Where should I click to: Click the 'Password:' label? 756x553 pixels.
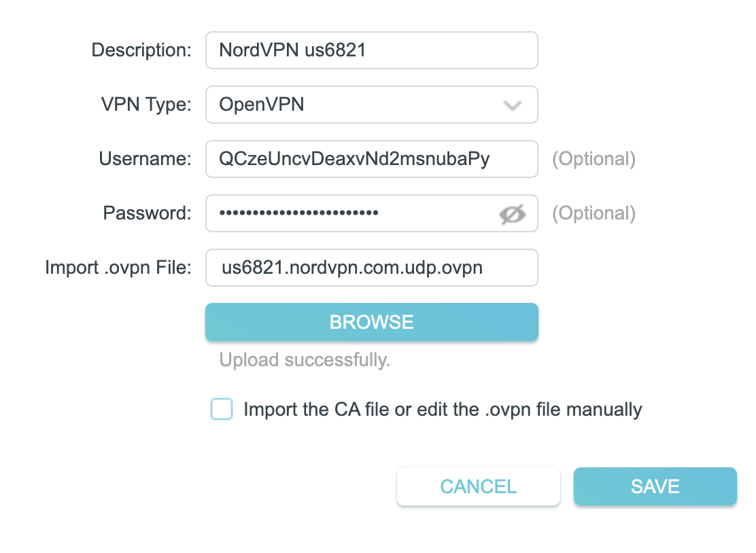coord(147,213)
